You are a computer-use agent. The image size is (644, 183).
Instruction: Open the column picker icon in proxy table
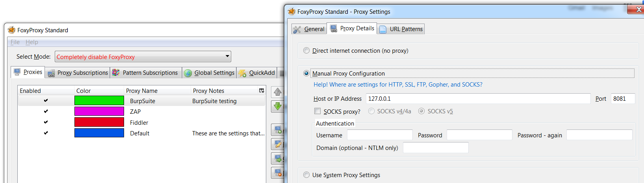262,91
